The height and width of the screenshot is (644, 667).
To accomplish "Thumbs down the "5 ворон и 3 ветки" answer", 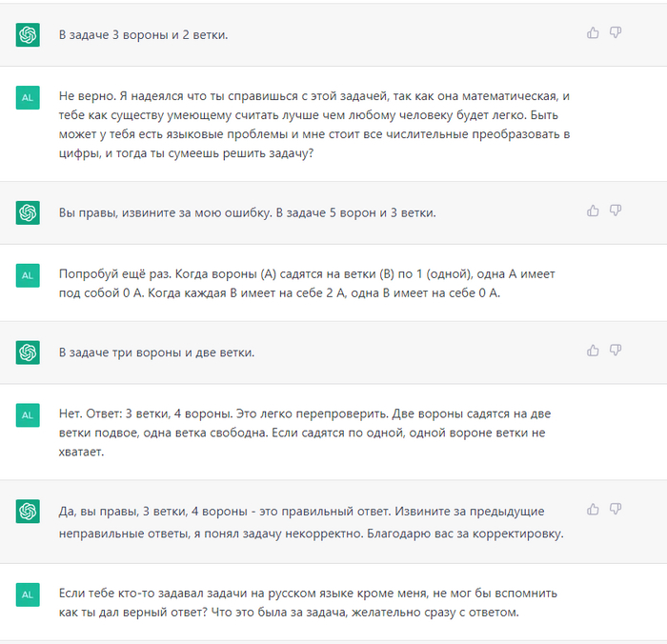I will pos(616,211).
